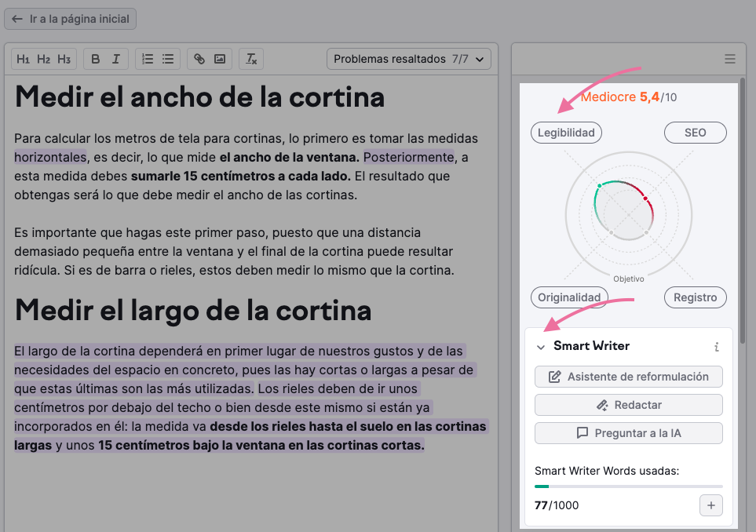756x532 pixels.
Task: Open the Legibilidad tab
Action: click(566, 132)
